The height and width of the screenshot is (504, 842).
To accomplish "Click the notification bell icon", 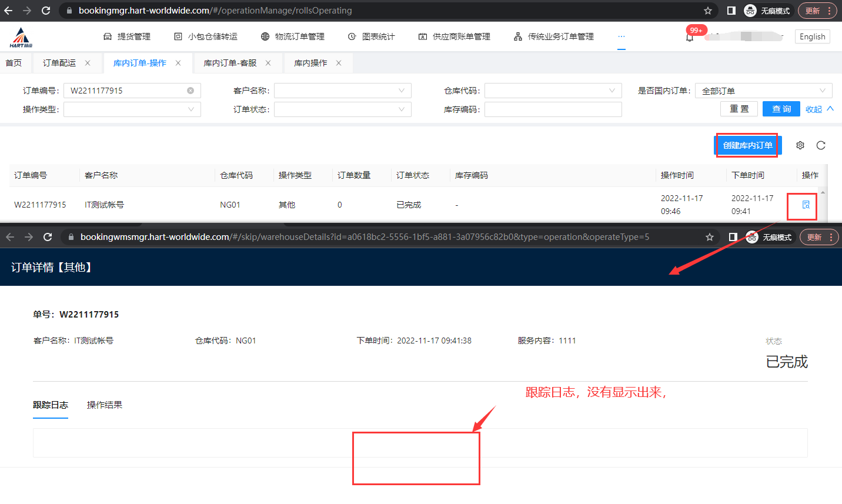I will (x=689, y=37).
